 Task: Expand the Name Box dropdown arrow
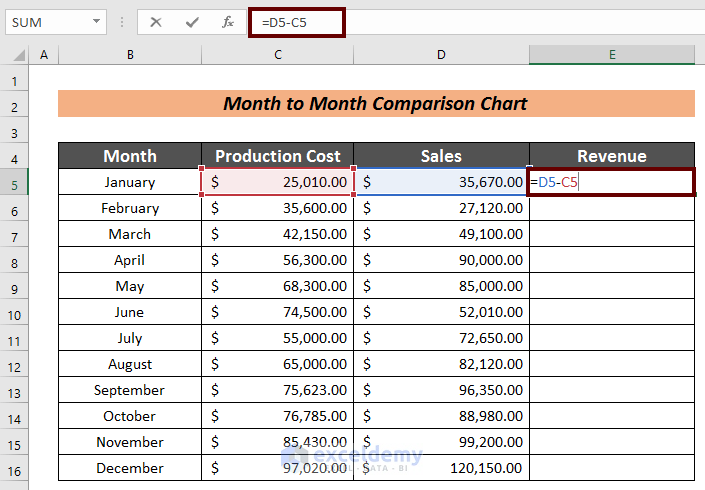tap(97, 21)
